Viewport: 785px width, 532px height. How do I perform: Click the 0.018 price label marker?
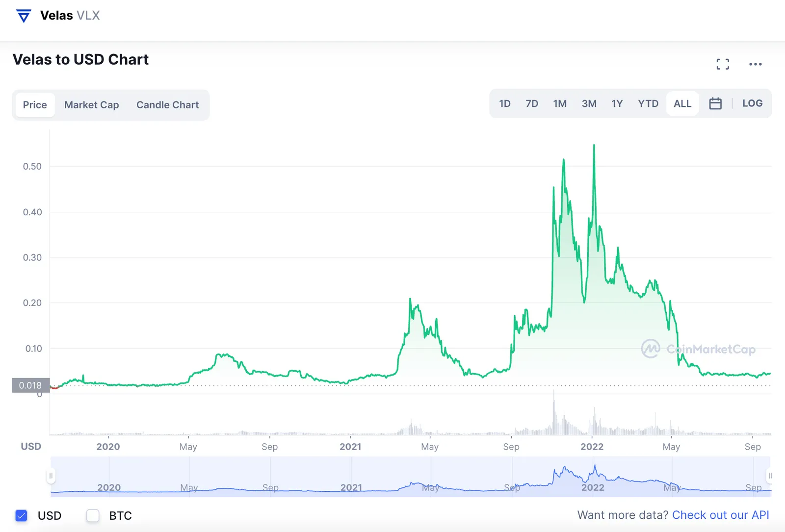point(30,385)
